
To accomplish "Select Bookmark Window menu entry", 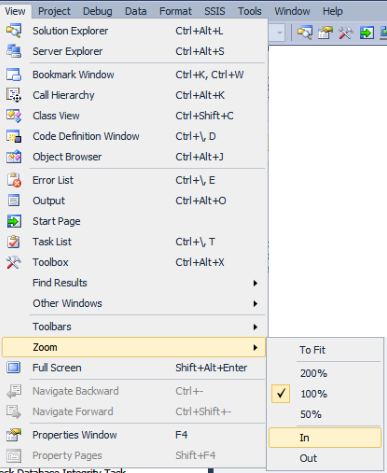I will coord(134,75).
